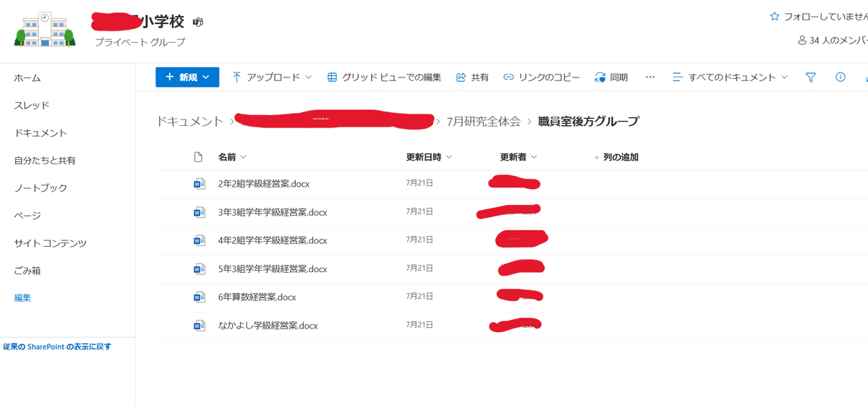Click the 7月21日 date of 2年2組学級経営案
This screenshot has height=406, width=868.
coord(420,183)
